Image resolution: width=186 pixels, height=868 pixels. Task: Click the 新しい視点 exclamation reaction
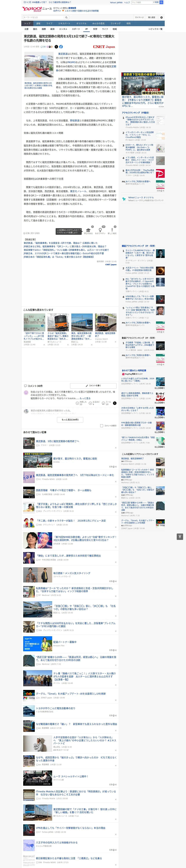click(112, 230)
